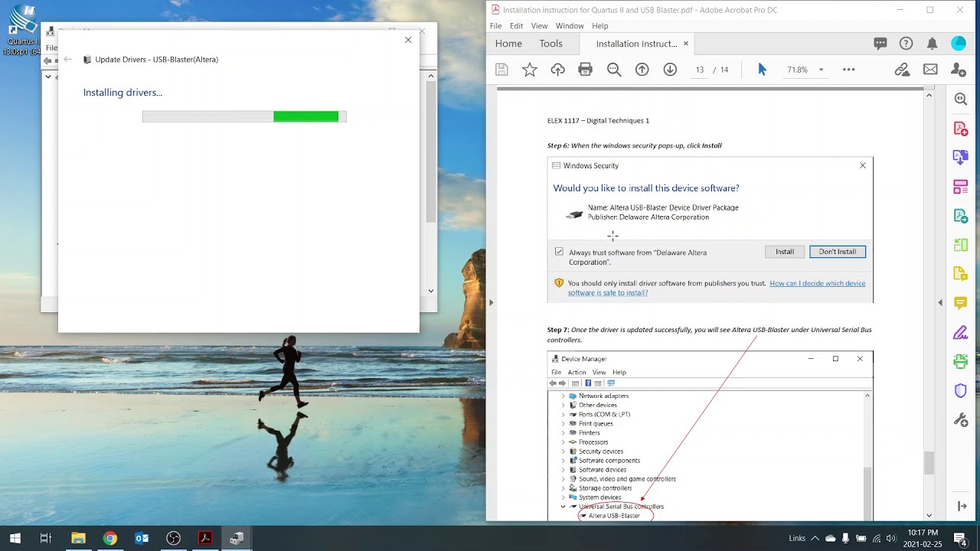Star the document with the bookmark star icon

529,70
